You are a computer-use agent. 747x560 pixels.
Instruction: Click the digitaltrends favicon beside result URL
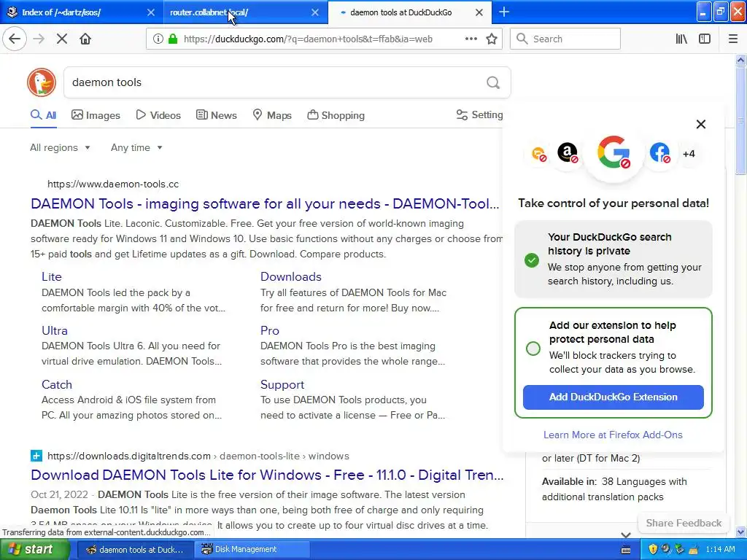tap(36, 456)
